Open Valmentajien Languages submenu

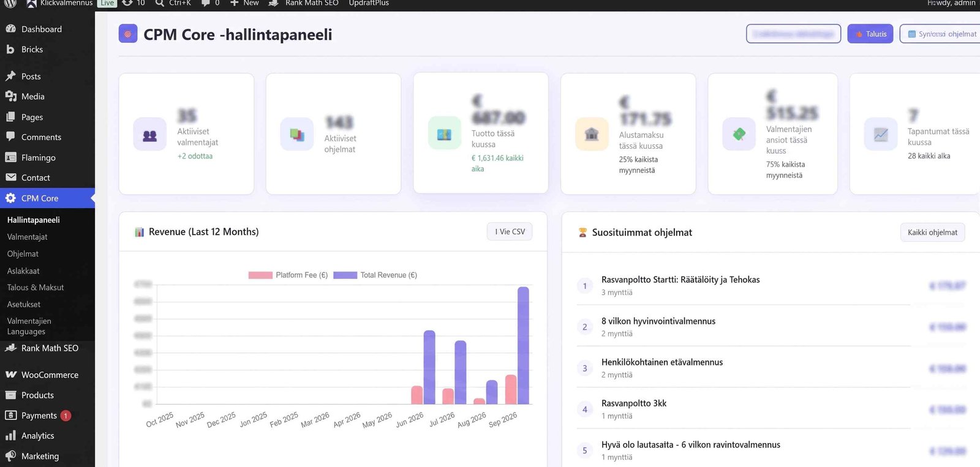29,326
